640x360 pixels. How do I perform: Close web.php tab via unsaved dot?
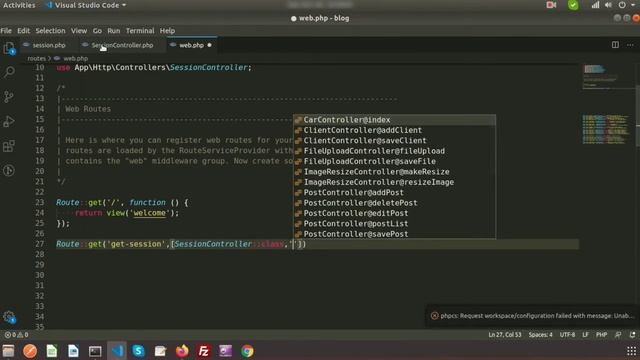(x=209, y=45)
